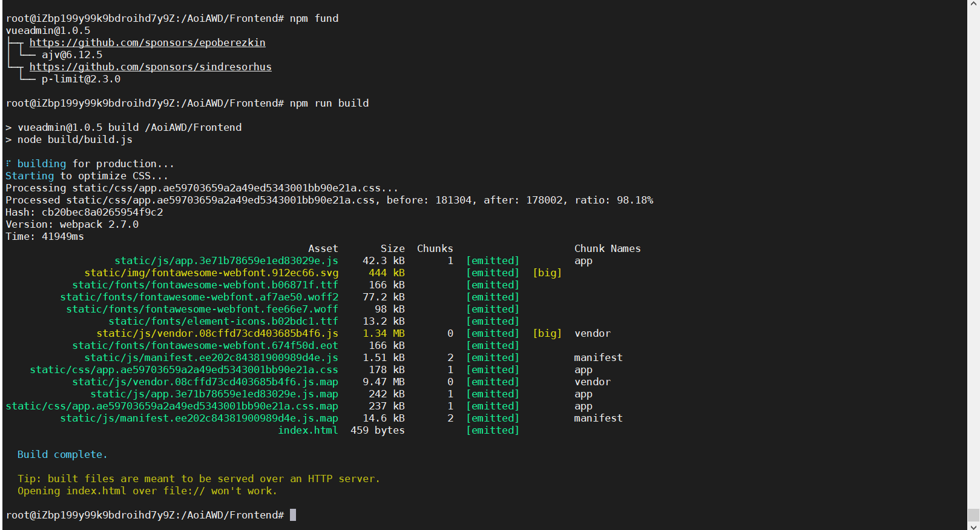Click the [emitted] tag on index.html row
This screenshot has height=530, width=980.
492,430
